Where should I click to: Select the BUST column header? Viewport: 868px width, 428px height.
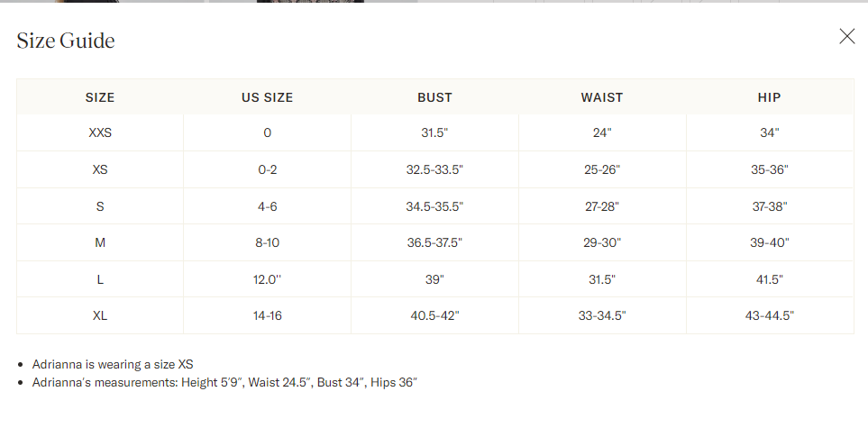(434, 97)
